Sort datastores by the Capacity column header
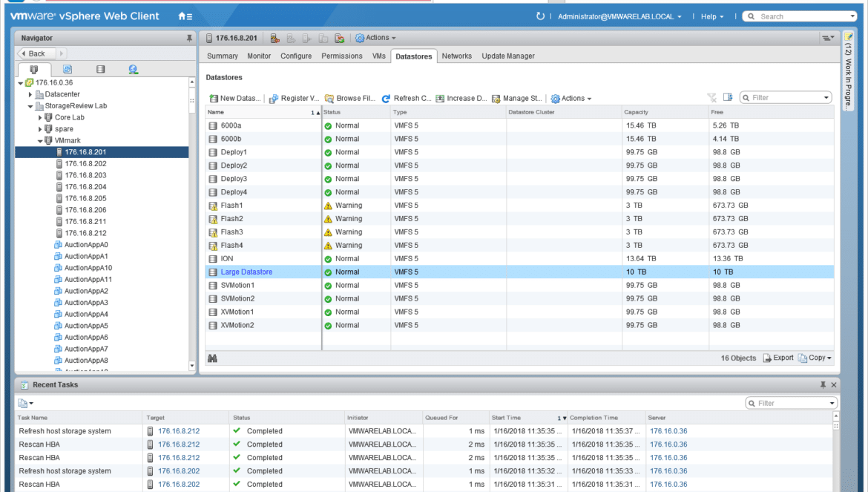This screenshot has width=868, height=492. pos(665,112)
